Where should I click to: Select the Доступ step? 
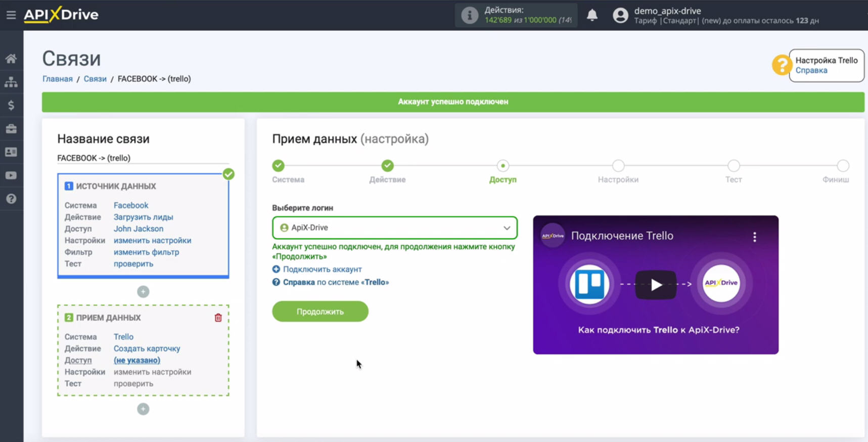(x=503, y=165)
